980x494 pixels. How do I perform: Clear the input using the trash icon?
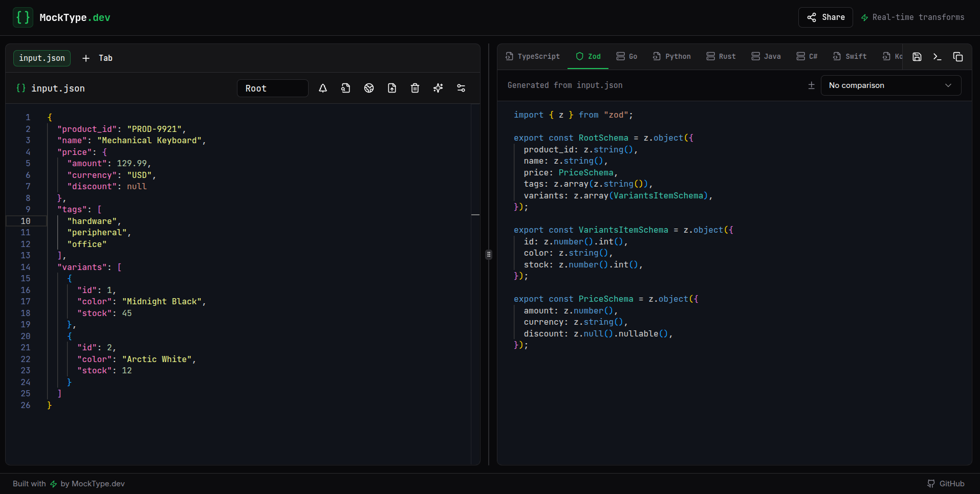[x=415, y=88]
